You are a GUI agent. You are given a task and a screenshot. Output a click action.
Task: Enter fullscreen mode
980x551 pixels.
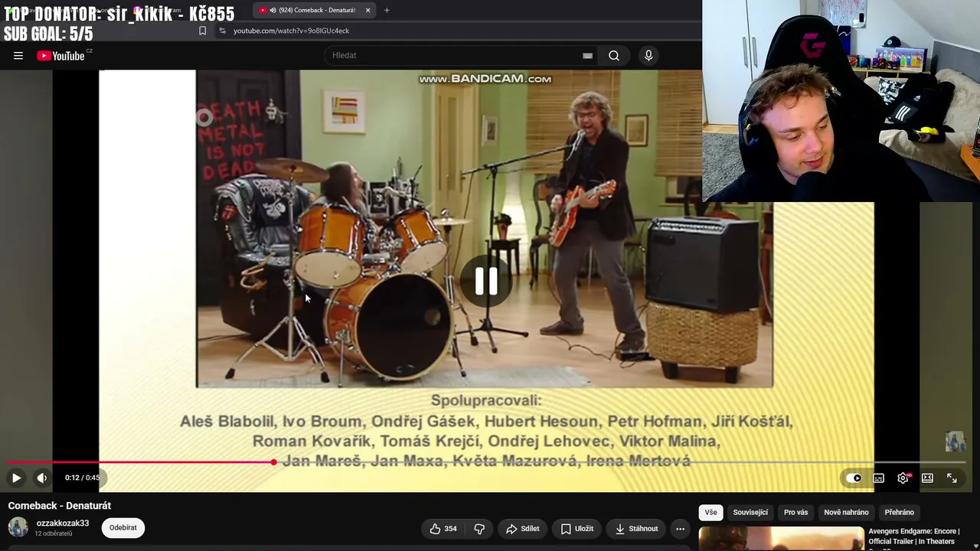(x=952, y=478)
